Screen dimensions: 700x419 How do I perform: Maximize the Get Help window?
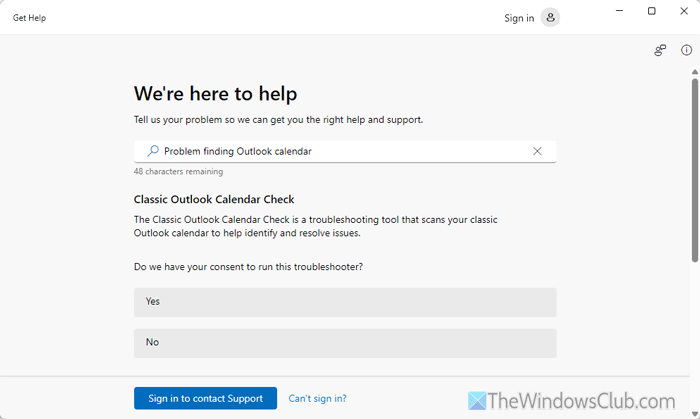(651, 11)
